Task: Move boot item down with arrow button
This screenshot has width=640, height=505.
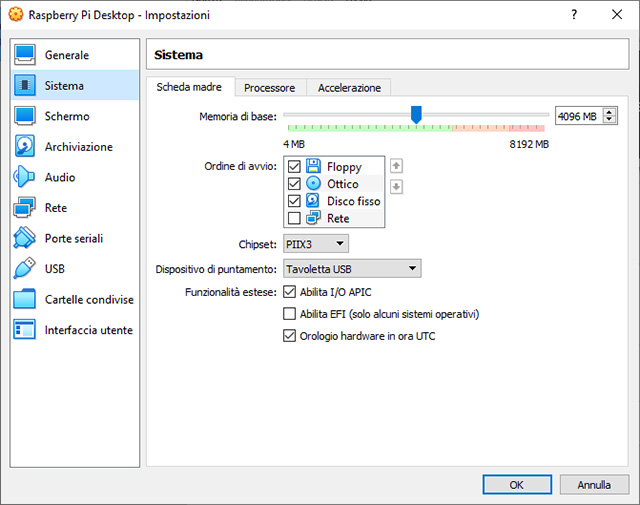Action: click(396, 186)
